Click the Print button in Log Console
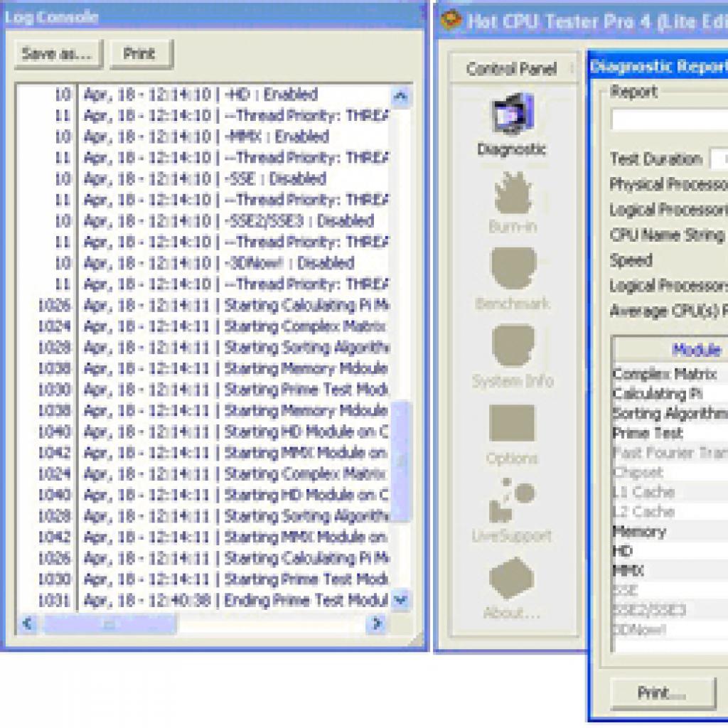 (141, 54)
